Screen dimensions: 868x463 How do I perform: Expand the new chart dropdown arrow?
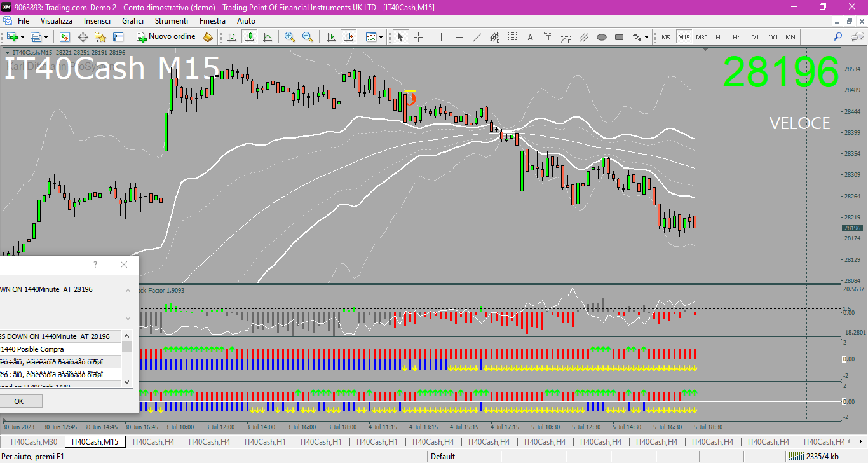(22, 37)
